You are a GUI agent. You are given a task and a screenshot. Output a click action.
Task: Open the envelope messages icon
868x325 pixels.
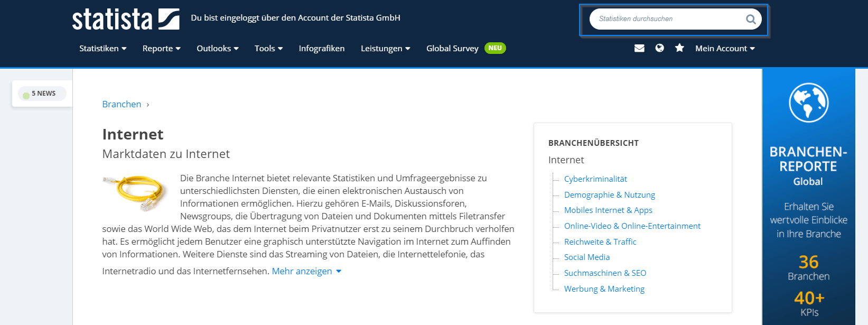639,48
